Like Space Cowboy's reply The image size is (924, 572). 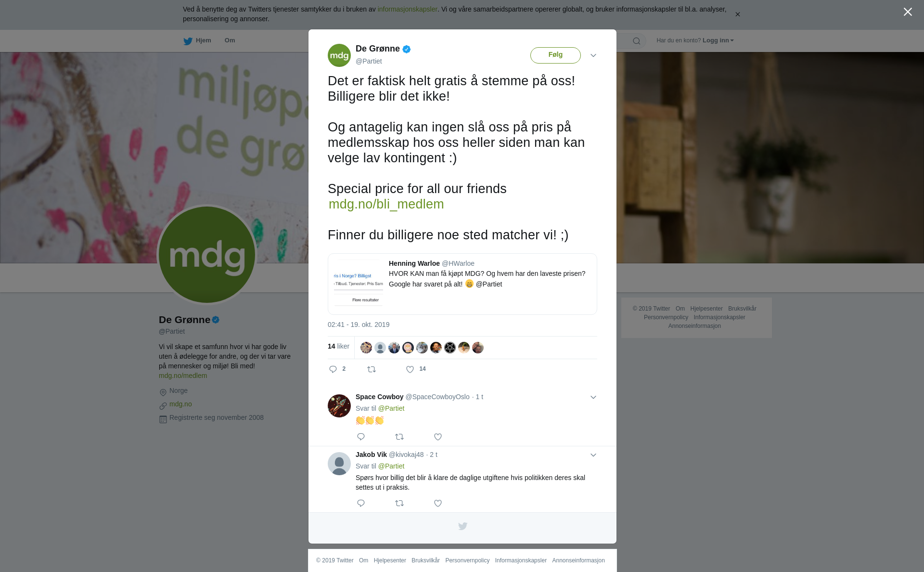(438, 437)
